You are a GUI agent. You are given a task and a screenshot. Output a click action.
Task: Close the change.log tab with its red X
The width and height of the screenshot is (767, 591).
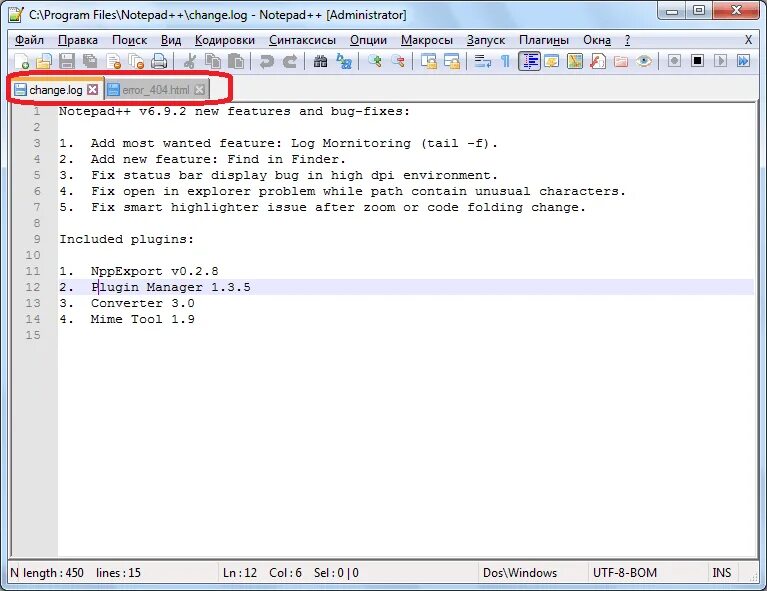(92, 90)
